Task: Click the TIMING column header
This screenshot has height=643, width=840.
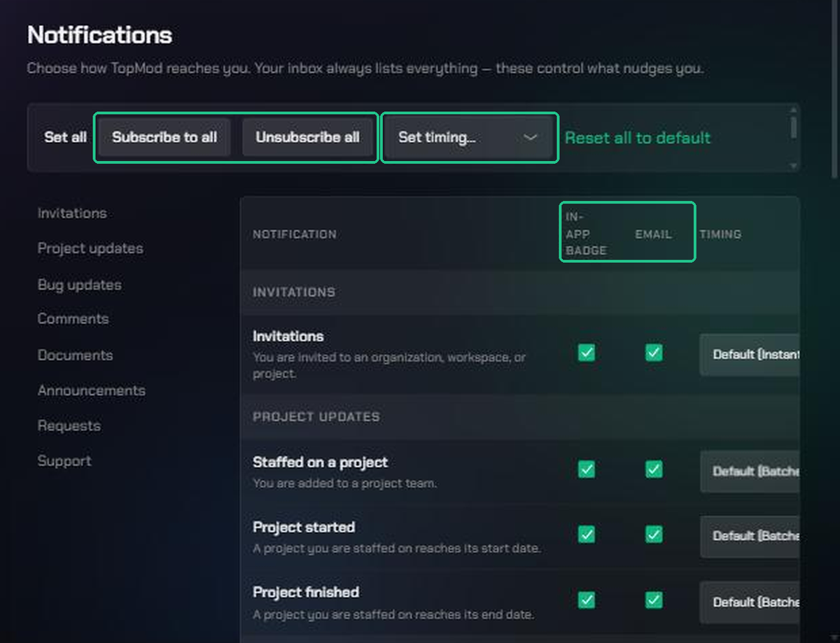Action: 720,234
